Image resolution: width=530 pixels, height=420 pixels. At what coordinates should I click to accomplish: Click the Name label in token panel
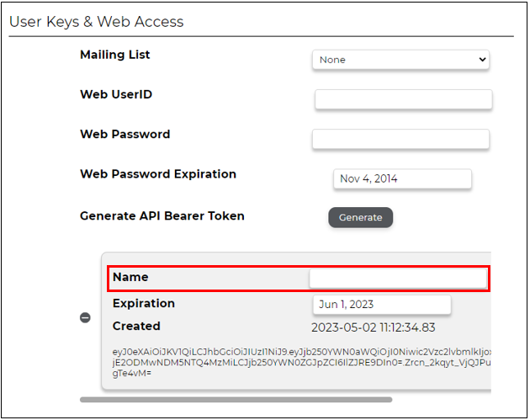(x=130, y=277)
